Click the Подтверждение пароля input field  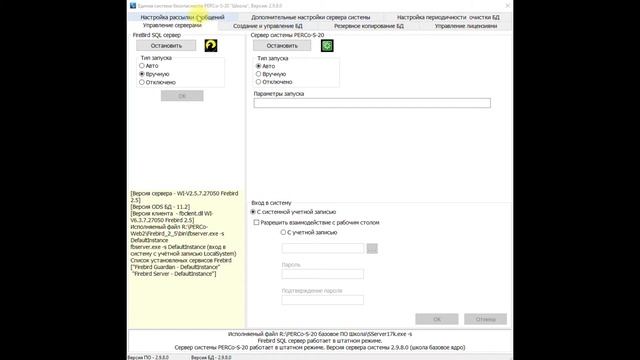click(322, 300)
